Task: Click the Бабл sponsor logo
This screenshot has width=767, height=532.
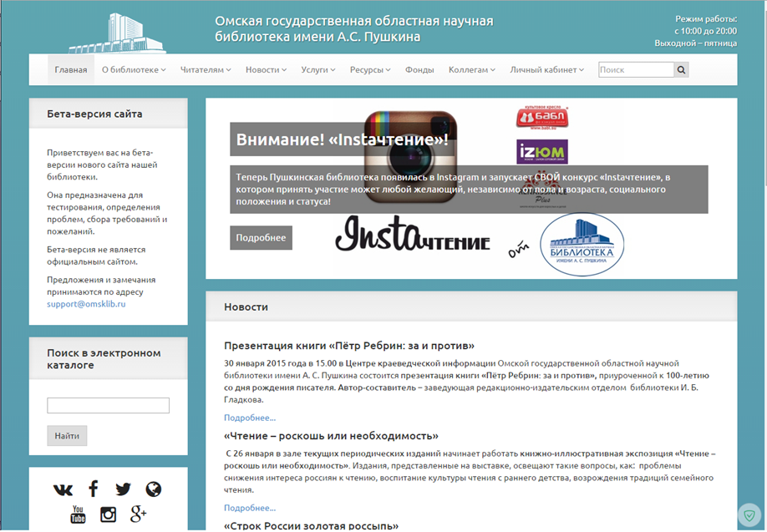Action: (542, 118)
